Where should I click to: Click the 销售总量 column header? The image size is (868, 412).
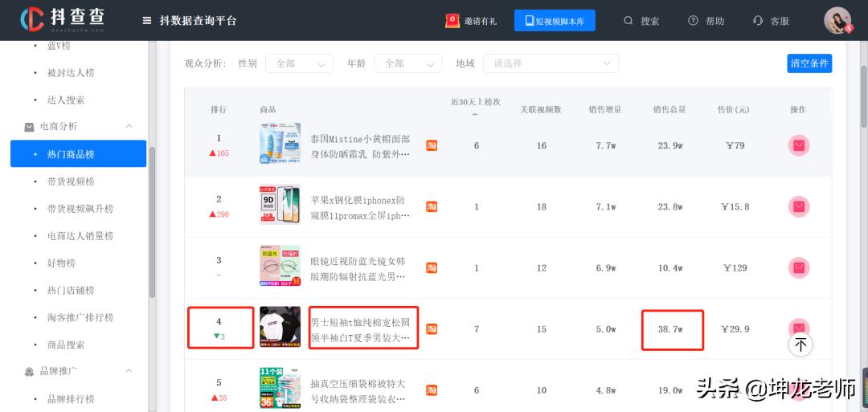[669, 109]
